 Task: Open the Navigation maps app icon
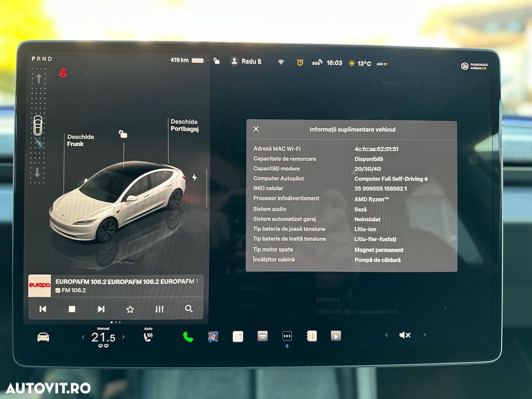click(x=213, y=337)
